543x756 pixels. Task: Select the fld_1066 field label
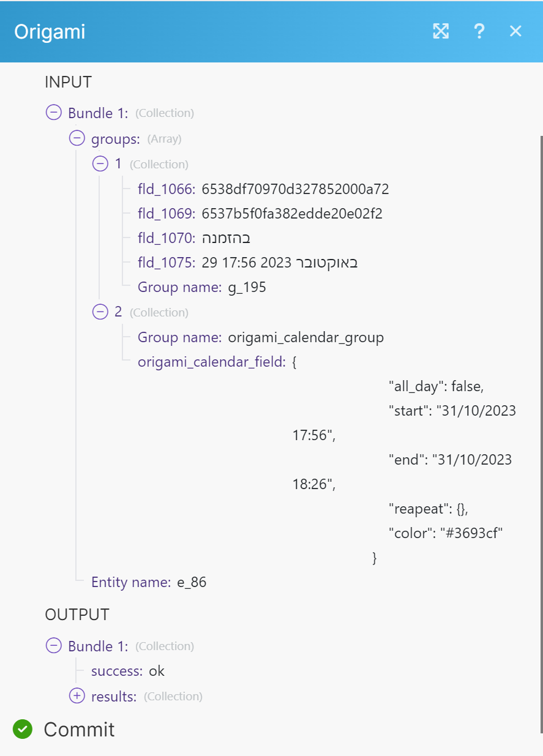(167, 189)
